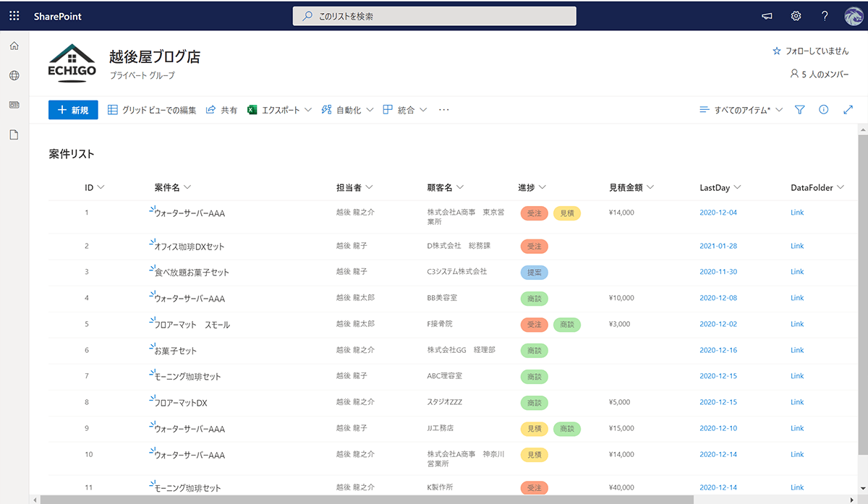Open the globe sites icon in sidebar
The image size is (868, 504).
(x=14, y=75)
